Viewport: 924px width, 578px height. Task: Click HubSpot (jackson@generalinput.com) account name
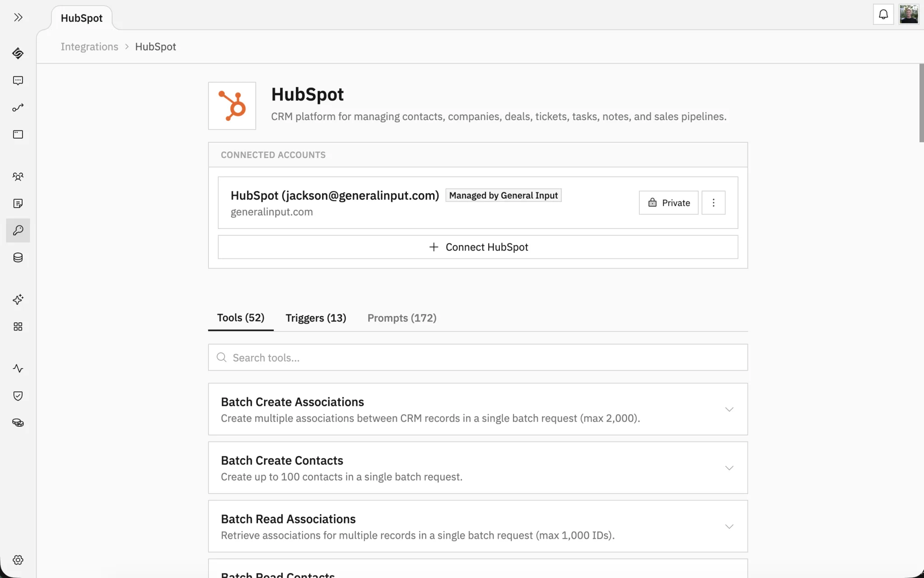point(335,196)
